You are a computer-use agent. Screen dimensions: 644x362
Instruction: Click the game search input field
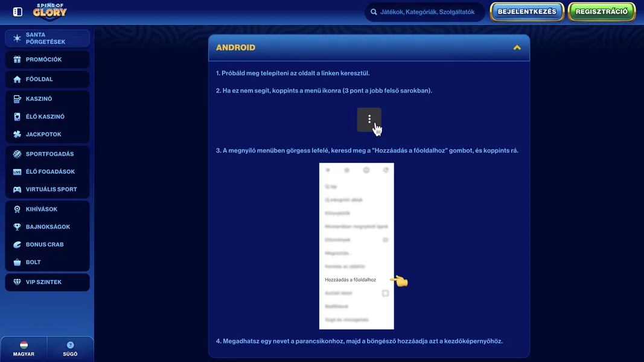(x=427, y=12)
